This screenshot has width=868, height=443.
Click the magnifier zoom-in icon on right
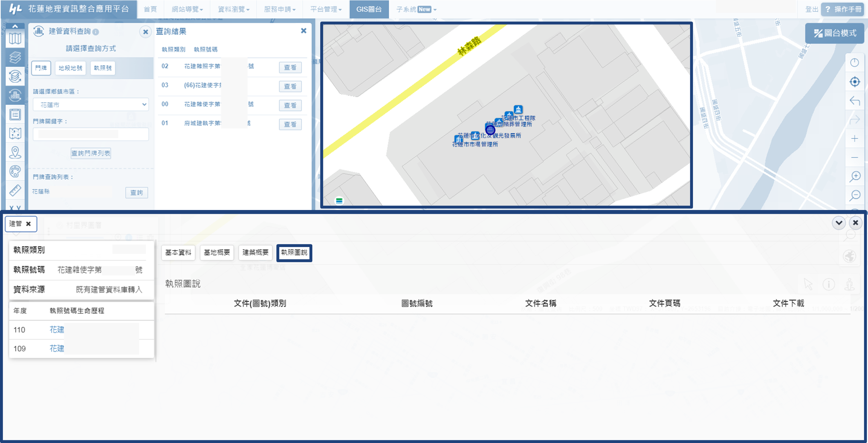tap(855, 176)
